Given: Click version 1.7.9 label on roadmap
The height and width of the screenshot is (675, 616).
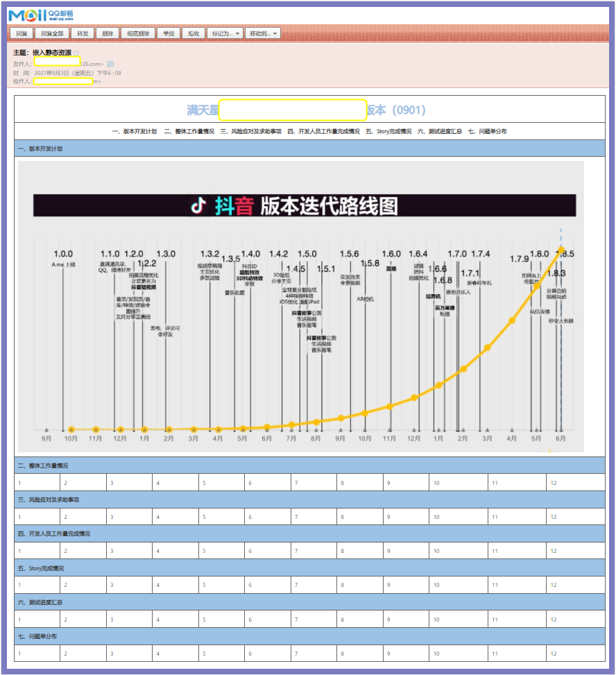Looking at the screenshot, I should point(519,259).
